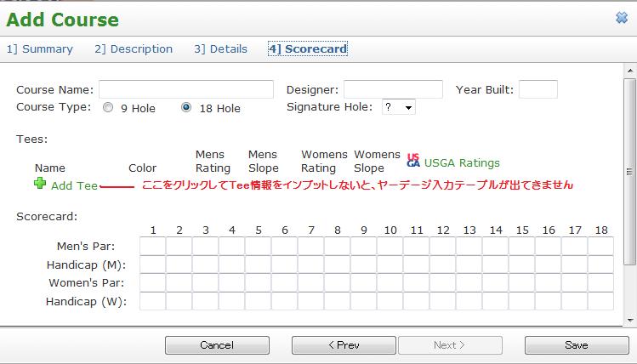Click the Scorecard: section label
The image size is (637, 364).
coord(47,217)
